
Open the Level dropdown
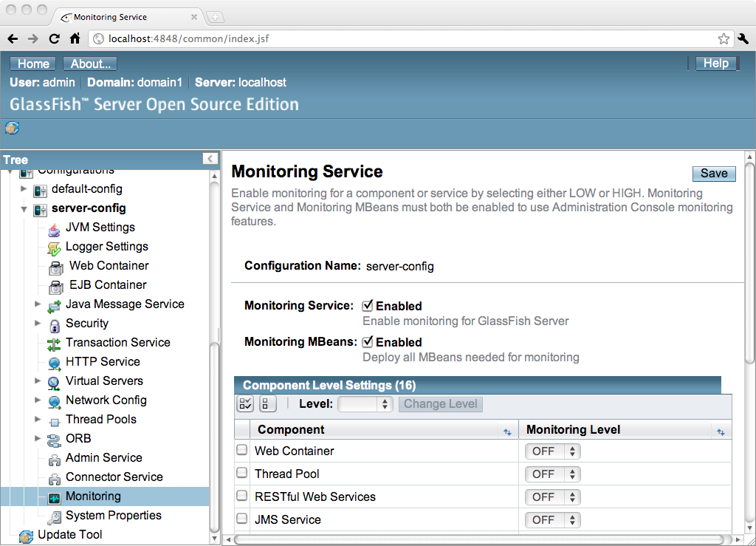(365, 404)
